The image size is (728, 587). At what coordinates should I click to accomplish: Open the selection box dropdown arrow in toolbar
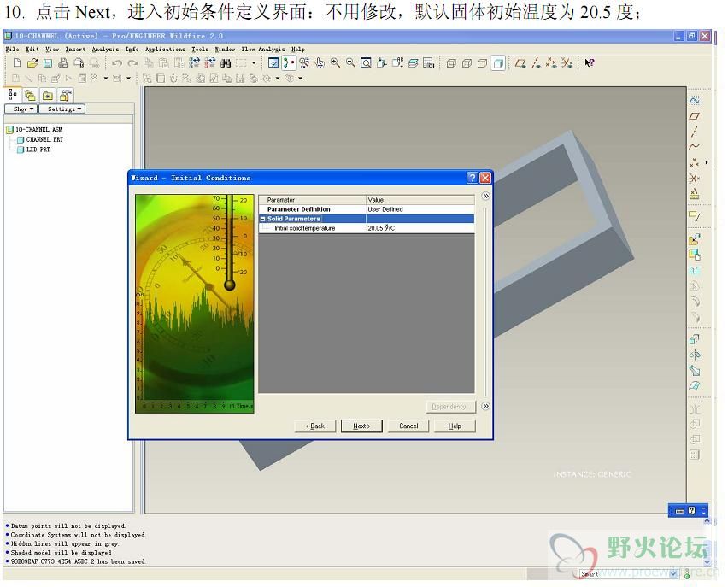point(254,62)
